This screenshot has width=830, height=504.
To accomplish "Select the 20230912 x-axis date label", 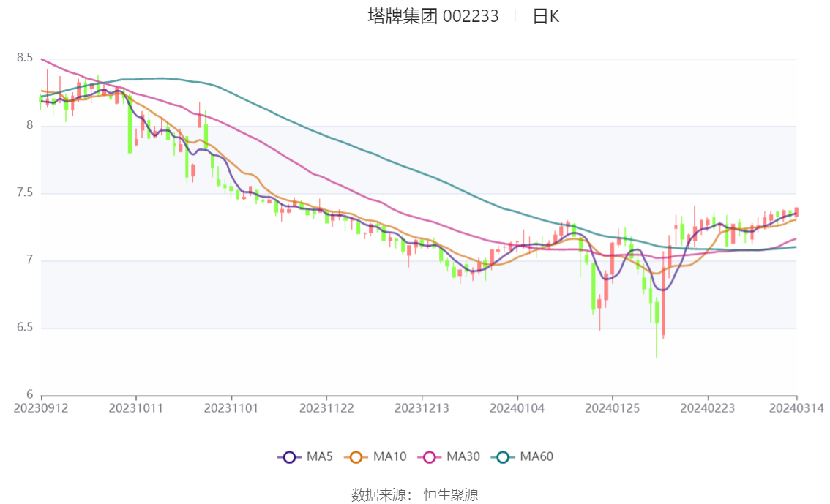I will (41, 408).
